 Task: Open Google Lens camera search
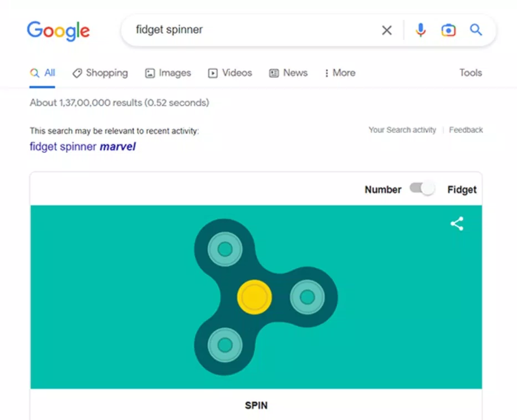tap(448, 30)
